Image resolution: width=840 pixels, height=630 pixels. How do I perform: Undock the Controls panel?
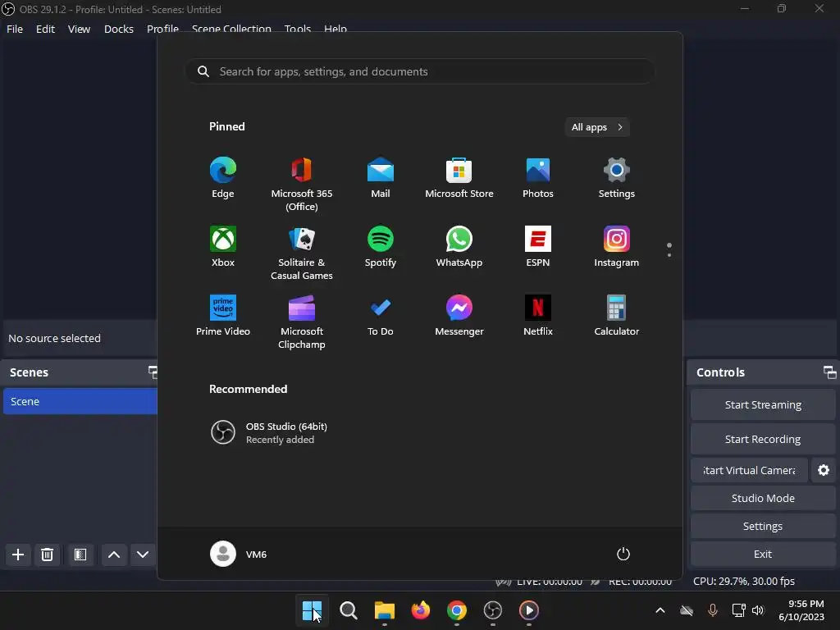829,372
